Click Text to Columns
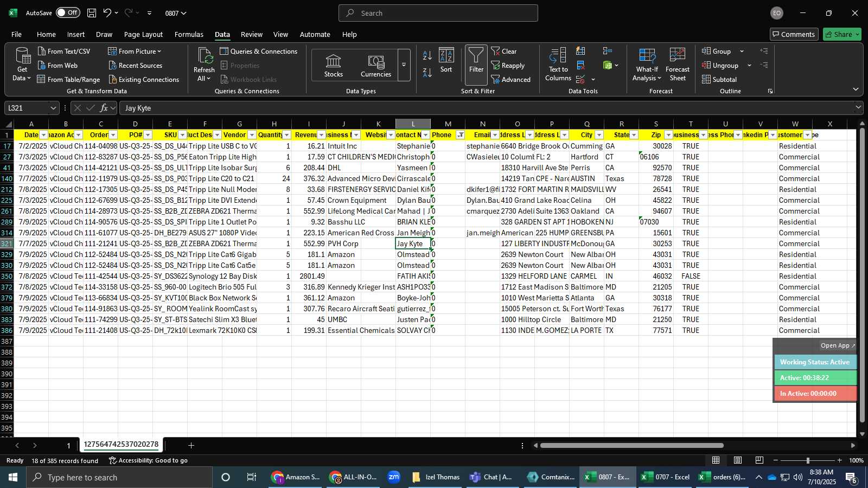868x488 pixels. [558, 65]
